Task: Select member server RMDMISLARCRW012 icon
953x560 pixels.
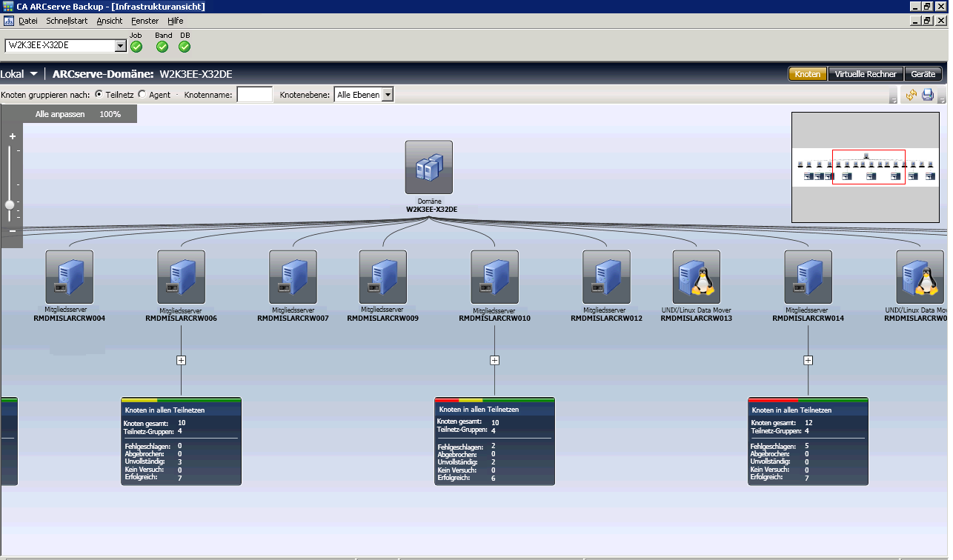Action: (606, 277)
